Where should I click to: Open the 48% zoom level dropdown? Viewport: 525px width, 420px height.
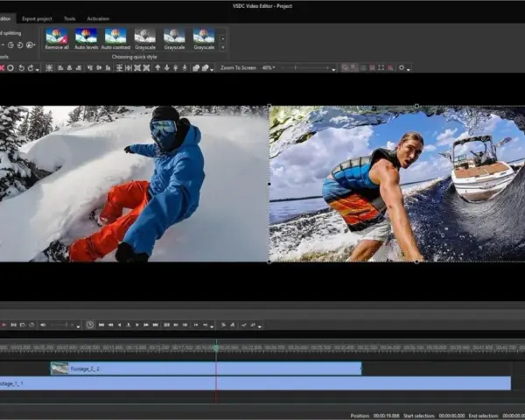coord(269,67)
